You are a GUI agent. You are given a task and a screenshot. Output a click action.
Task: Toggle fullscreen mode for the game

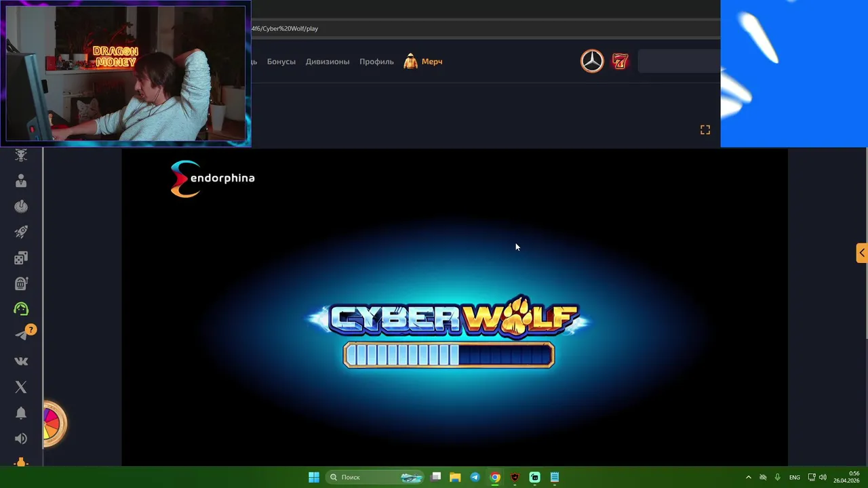click(705, 129)
